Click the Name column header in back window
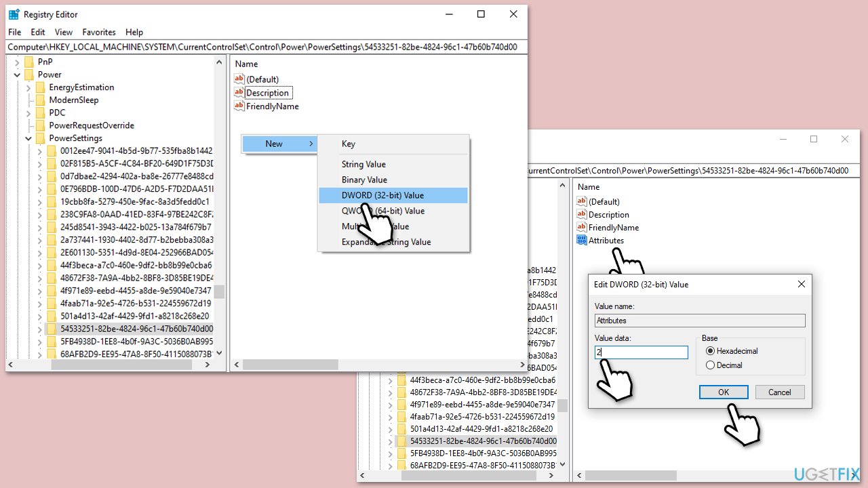 pos(589,186)
